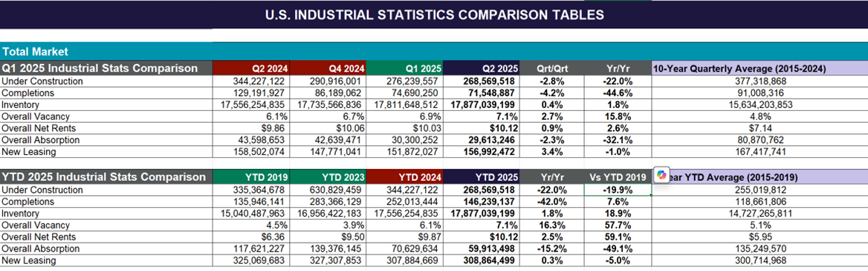
Task: Click the 57.7% Vs YTD 2019 vacancy cell
Action: point(618,225)
